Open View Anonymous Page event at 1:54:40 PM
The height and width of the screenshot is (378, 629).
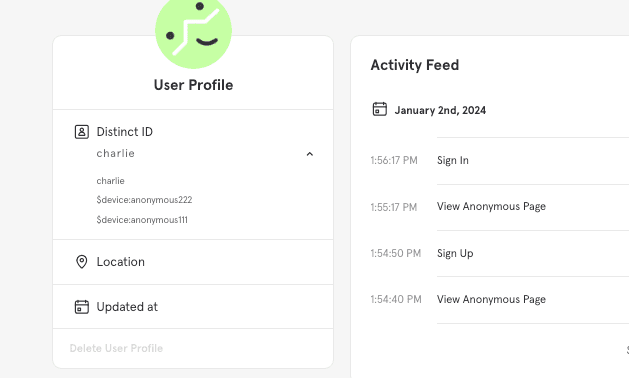[x=491, y=300]
